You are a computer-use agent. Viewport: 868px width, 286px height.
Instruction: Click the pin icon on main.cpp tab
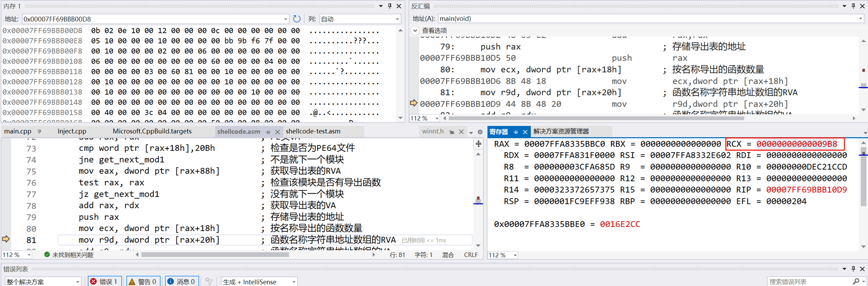pyautogui.click(x=40, y=132)
